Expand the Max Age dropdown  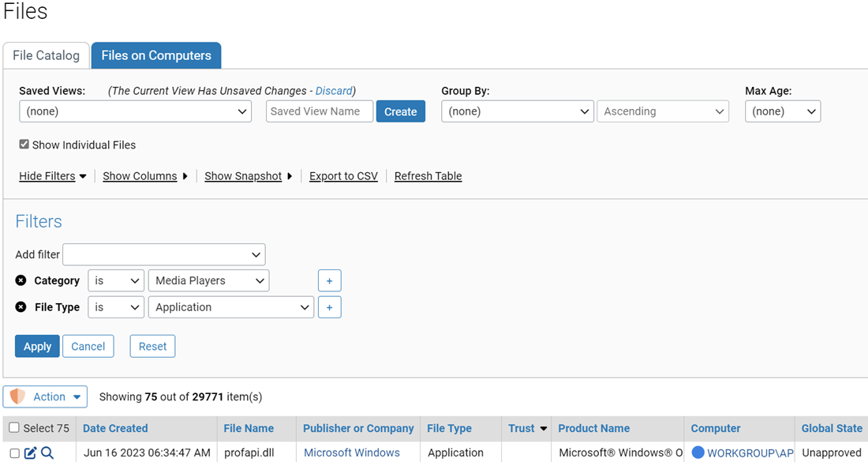[782, 111]
